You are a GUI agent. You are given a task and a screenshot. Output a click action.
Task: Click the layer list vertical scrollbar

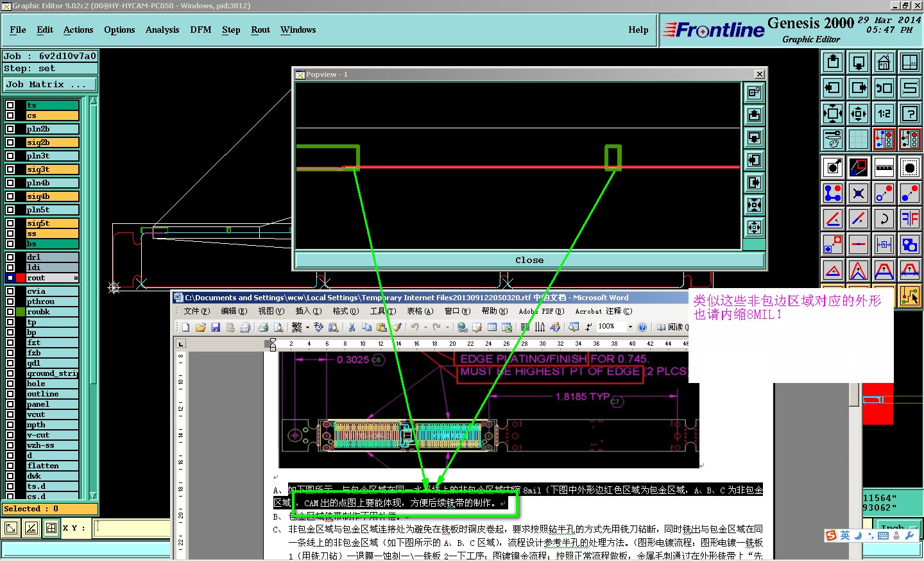[x=93, y=298]
